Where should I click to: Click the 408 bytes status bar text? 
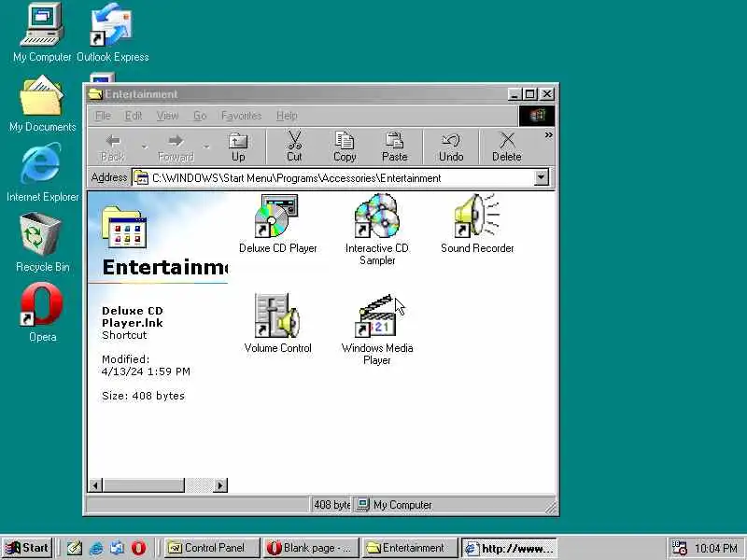coord(331,505)
